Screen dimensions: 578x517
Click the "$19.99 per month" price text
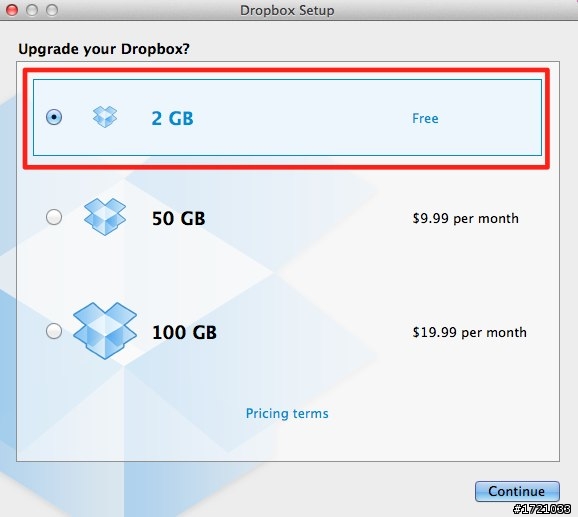pos(470,332)
